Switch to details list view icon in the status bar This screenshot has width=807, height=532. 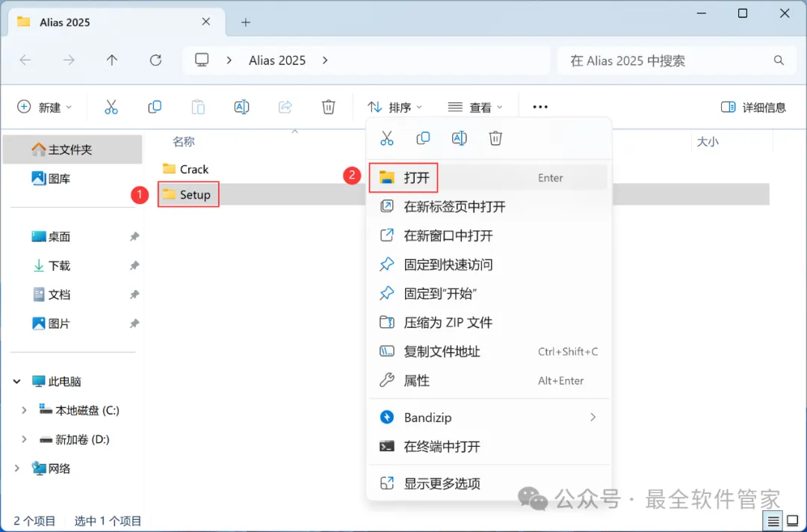773,522
